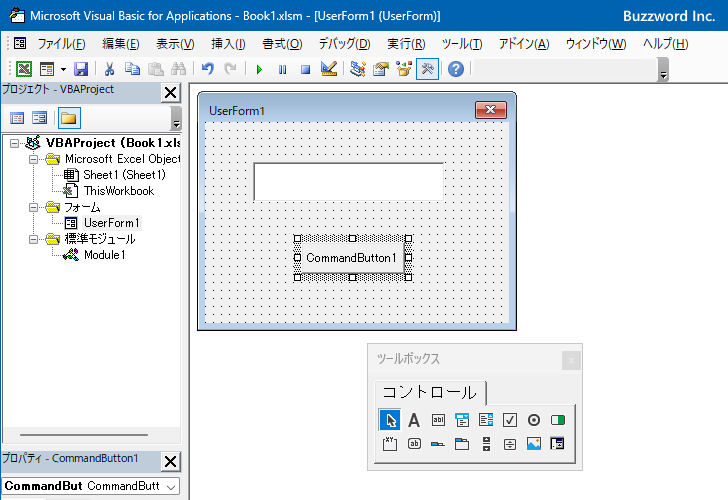Select the CheckBox tool in toolbox
This screenshot has width=728, height=500.
510,420
